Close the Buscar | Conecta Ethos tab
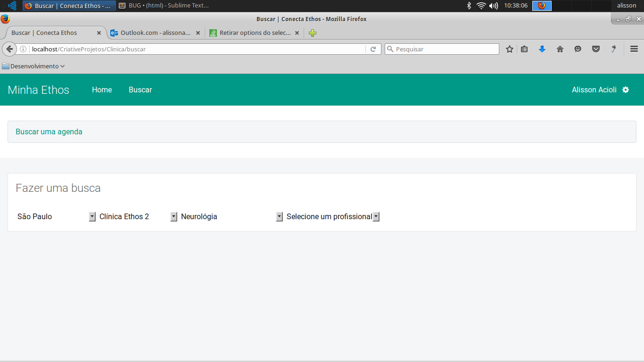The image size is (644, 362). click(x=99, y=33)
